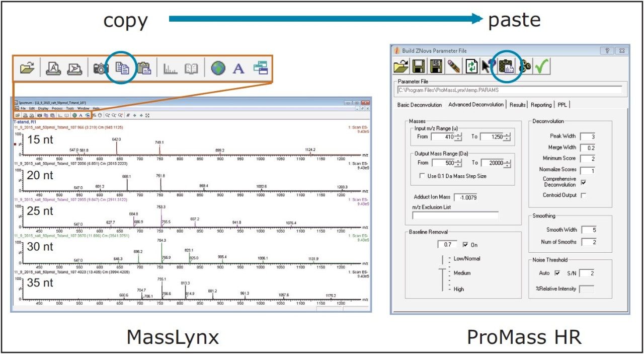Click the Save As floppy icon in ProMass
Screen dimensions: 644x354
click(x=436, y=66)
